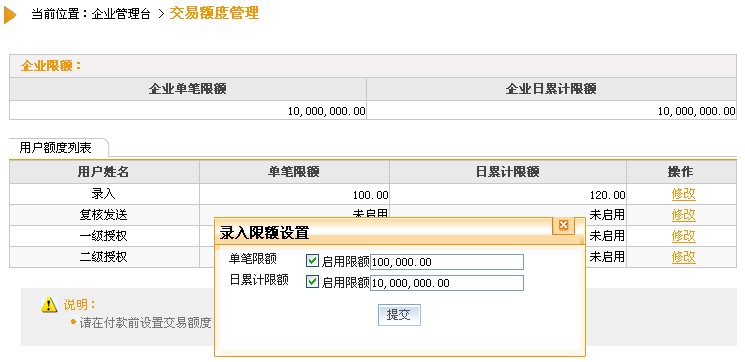Click the 请在付款前设置交易额度 note
This screenshot has width=745, height=362.
coord(145,323)
